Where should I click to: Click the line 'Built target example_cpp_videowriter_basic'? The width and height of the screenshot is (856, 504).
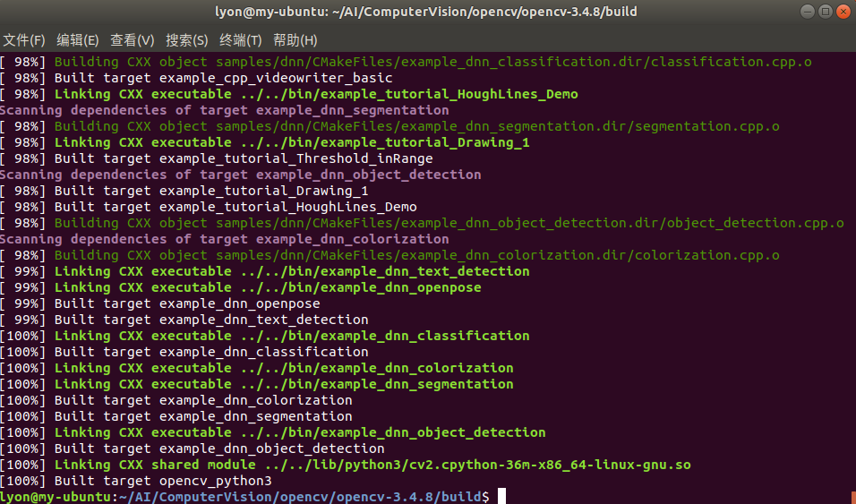(196, 78)
